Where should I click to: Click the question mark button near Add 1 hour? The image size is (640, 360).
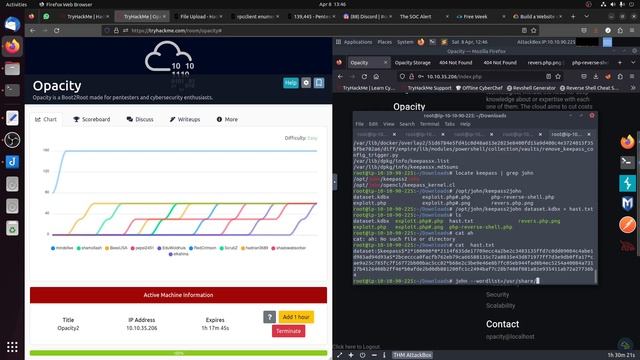269,317
